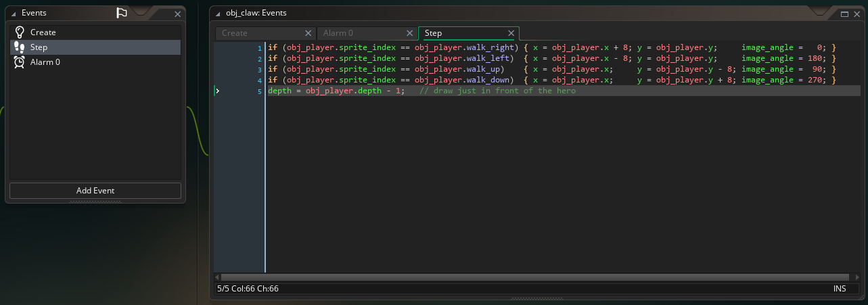Viewport: 868px width, 305px height.
Task: Click line number 4 in the gutter
Action: pos(259,80)
